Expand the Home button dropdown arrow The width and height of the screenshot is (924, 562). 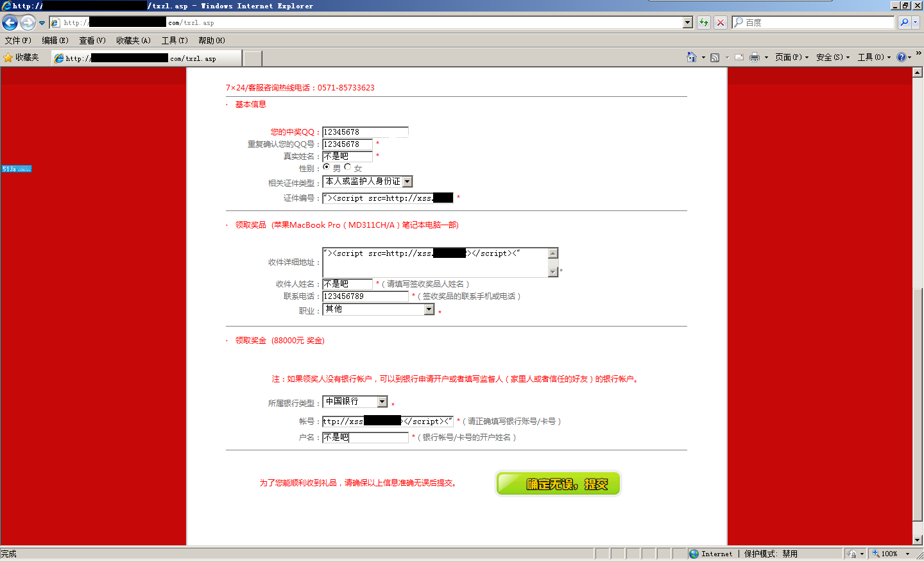(703, 58)
